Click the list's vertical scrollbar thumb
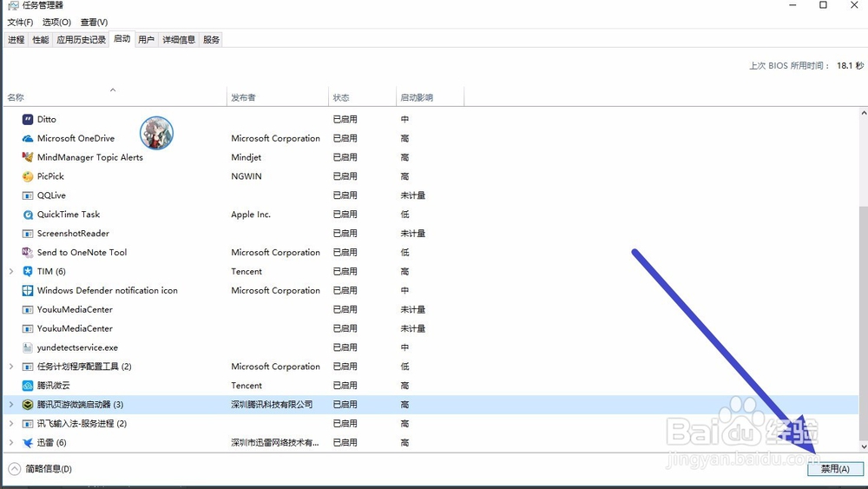Viewport: 868px width, 489px height. coord(864,323)
